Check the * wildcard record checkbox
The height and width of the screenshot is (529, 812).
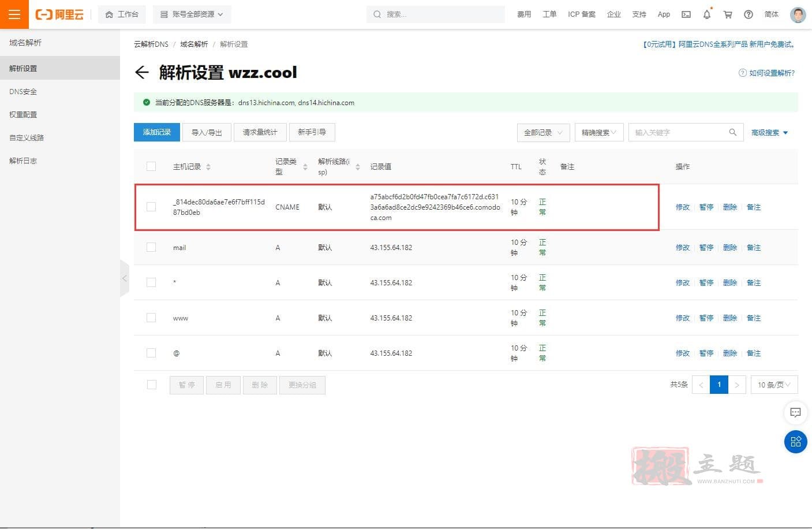pyautogui.click(x=151, y=282)
